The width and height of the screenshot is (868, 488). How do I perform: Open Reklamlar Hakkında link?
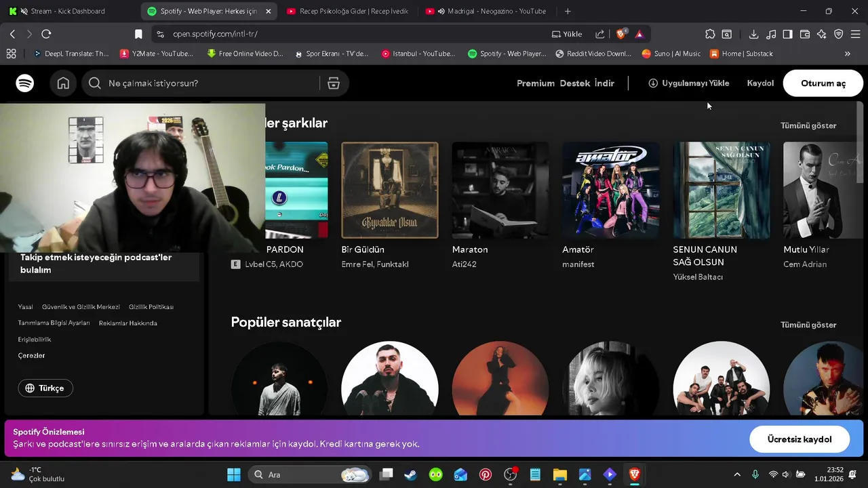[x=128, y=323]
